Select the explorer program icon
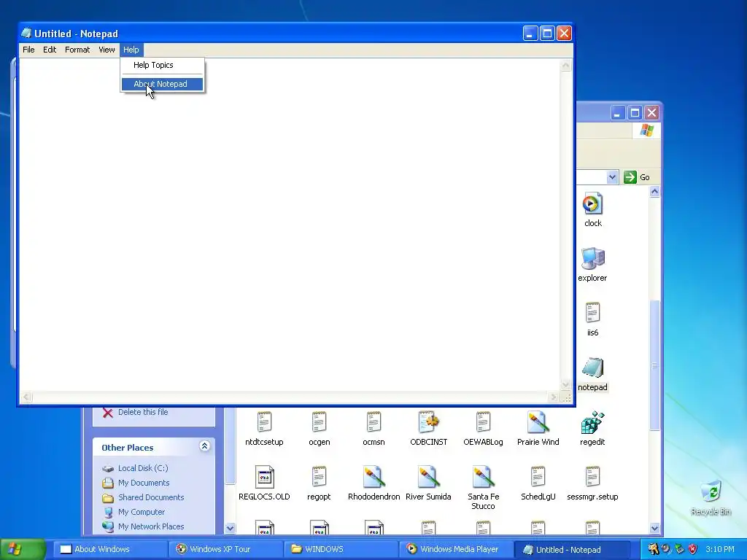This screenshot has height=560, width=747. (x=592, y=259)
